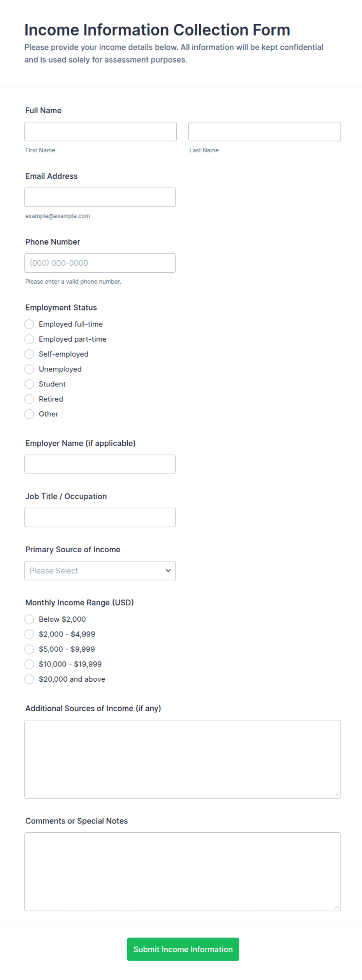
Task: Select Other employment status
Action: coord(29,414)
